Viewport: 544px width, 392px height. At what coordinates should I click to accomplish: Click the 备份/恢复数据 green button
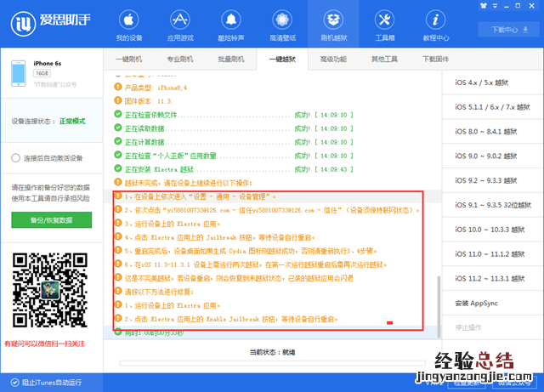click(51, 219)
